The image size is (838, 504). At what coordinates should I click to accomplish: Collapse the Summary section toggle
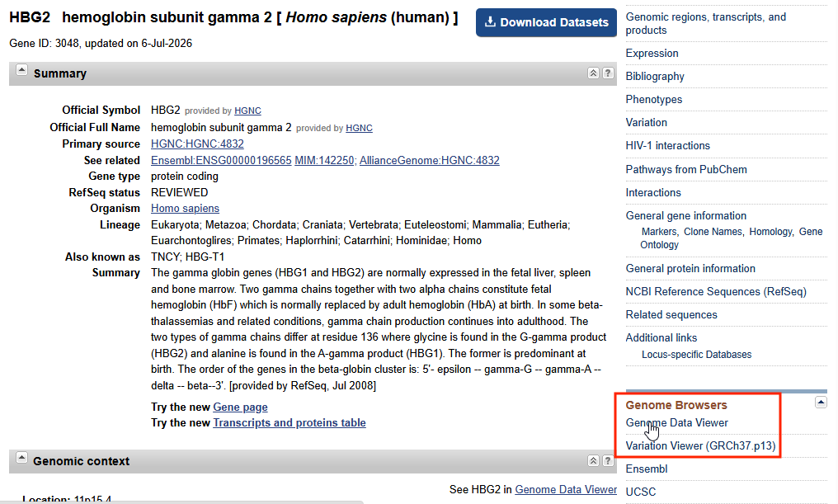pos(21,70)
